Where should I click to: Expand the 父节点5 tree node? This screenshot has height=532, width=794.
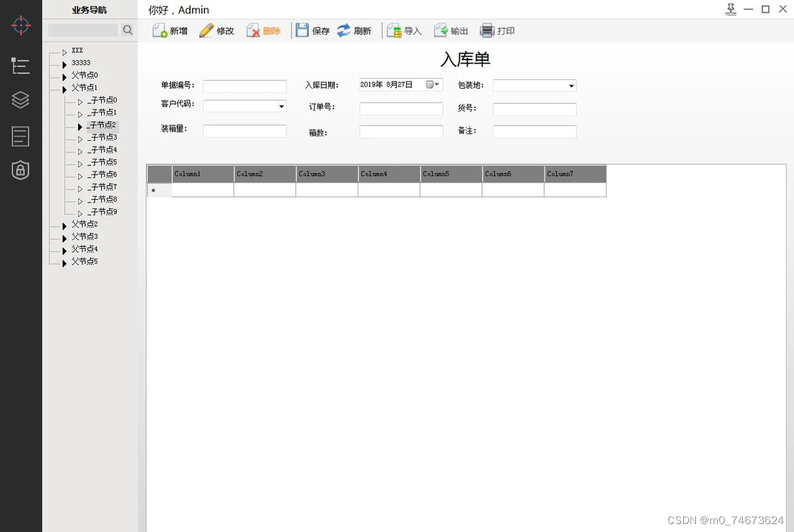[64, 263]
